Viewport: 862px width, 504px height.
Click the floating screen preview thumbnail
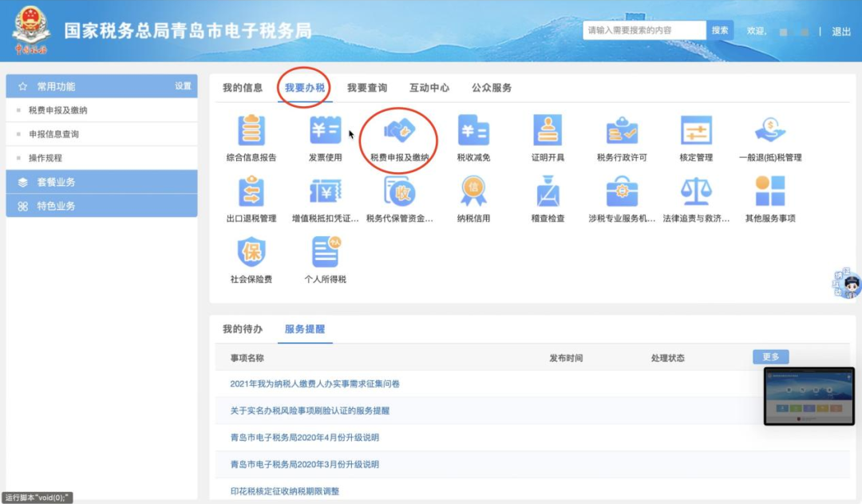[x=809, y=396]
